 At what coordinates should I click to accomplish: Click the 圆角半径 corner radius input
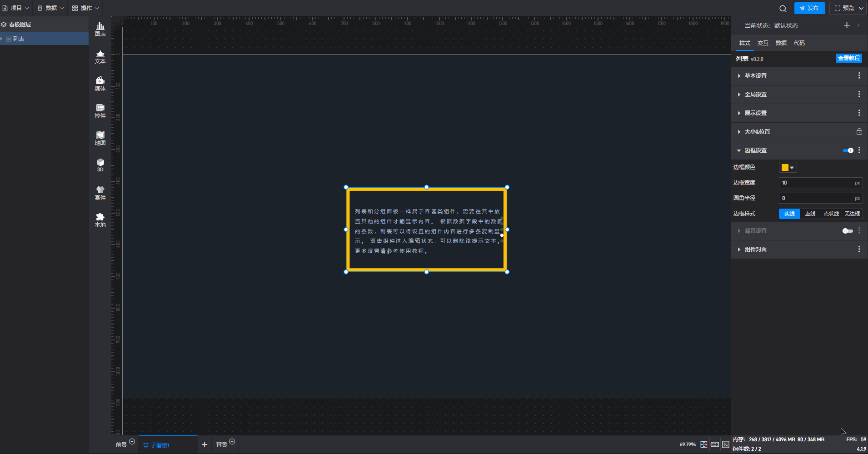[820, 198]
